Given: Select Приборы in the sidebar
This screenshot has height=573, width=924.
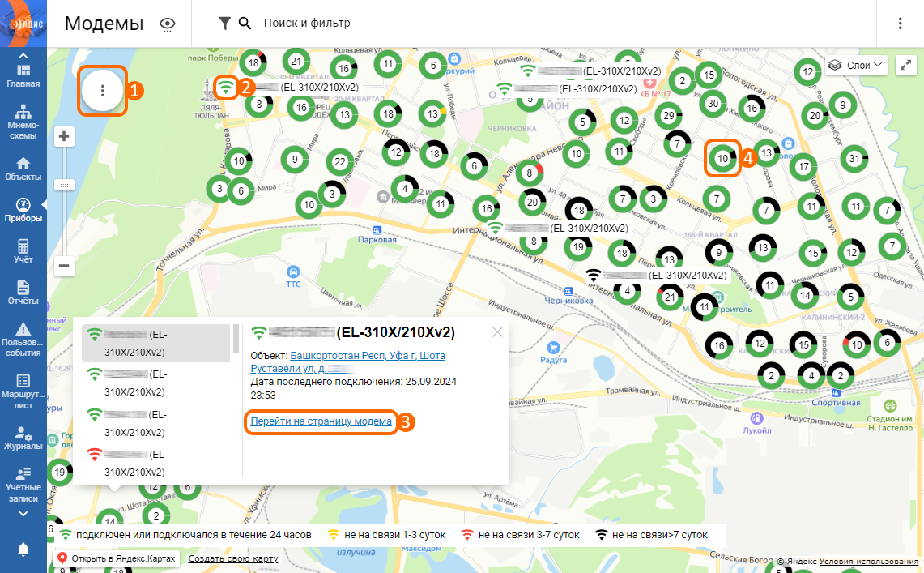Looking at the screenshot, I should click(x=23, y=210).
